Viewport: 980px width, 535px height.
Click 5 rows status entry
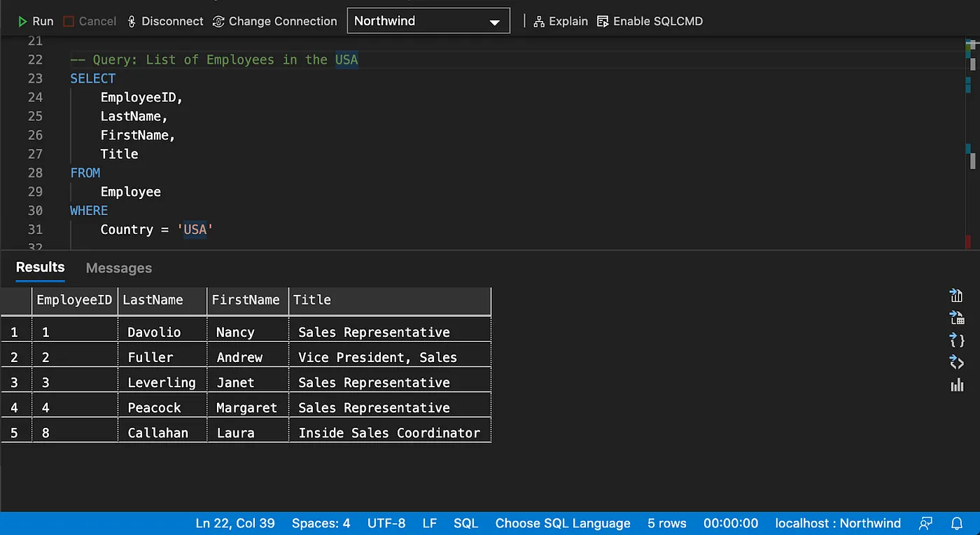pos(667,523)
